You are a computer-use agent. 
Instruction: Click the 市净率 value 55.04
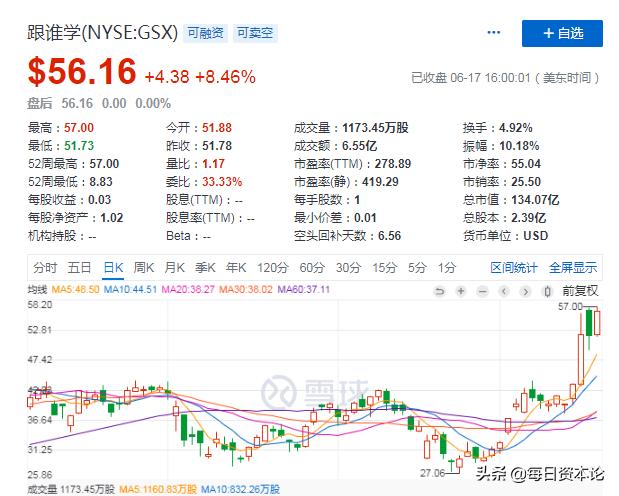526,163
